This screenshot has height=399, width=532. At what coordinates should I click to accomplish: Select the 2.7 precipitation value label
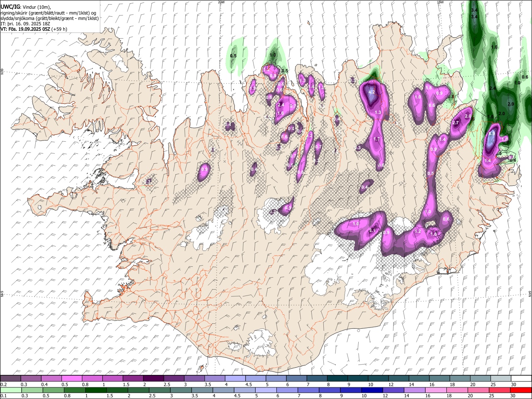pos(456,123)
